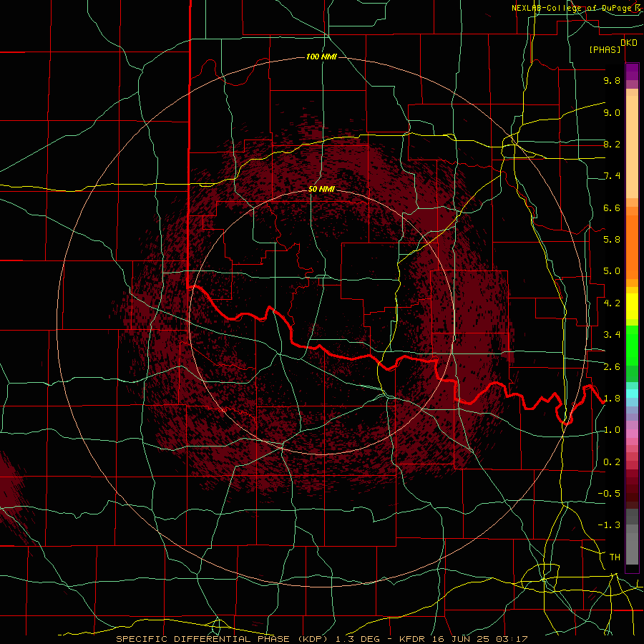Viewport: 644px width, 644px height.
Task: Click the 1.8 legend value
Action: point(612,399)
